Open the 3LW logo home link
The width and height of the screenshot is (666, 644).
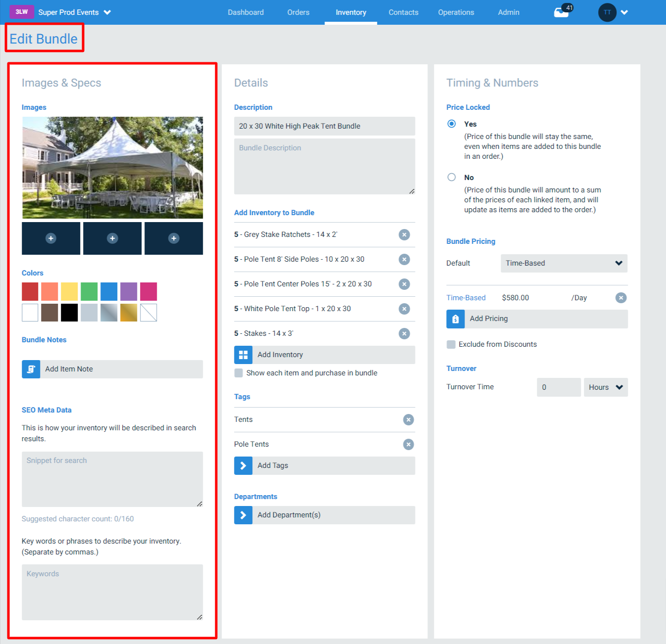[x=22, y=12]
